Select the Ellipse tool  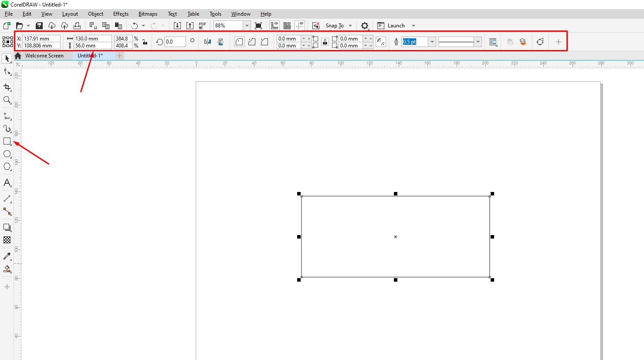coord(7,154)
